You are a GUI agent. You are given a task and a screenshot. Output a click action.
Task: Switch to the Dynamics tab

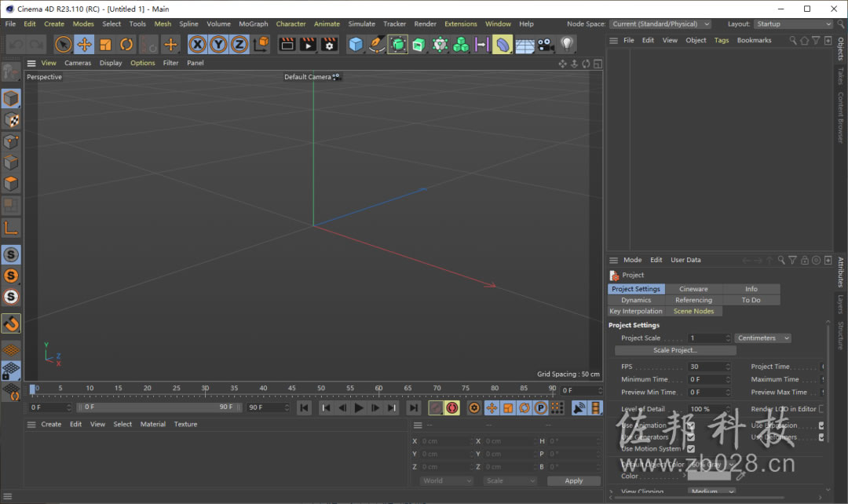pos(636,300)
